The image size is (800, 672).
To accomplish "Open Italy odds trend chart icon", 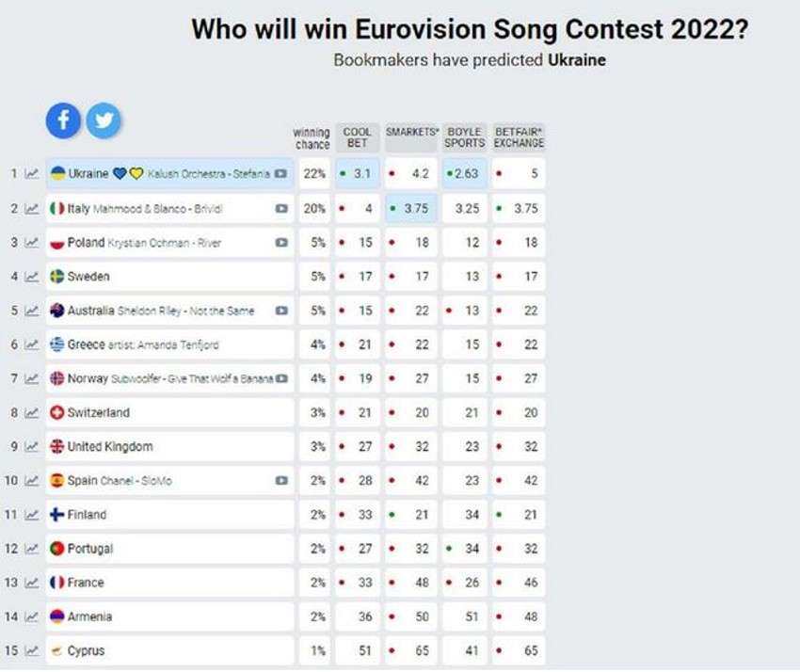I will (x=32, y=209).
